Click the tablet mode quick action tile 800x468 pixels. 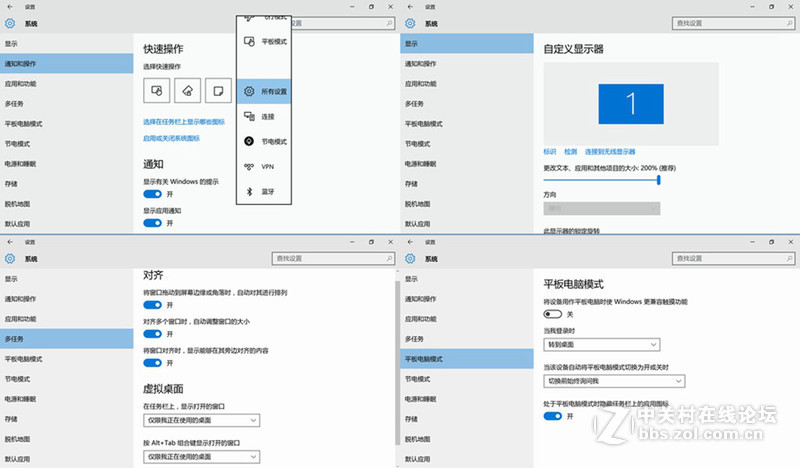point(157,91)
